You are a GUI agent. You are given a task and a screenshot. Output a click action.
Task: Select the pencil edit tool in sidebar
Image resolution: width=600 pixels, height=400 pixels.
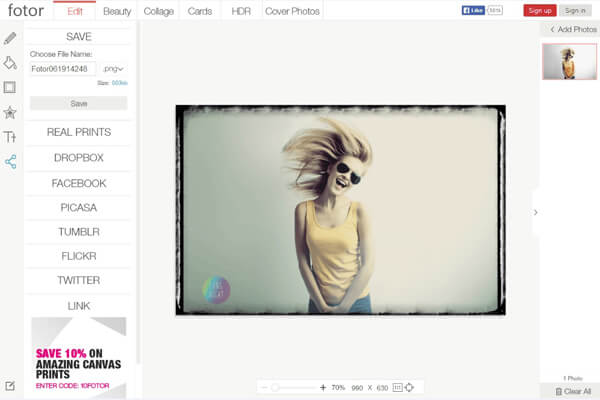click(x=10, y=38)
